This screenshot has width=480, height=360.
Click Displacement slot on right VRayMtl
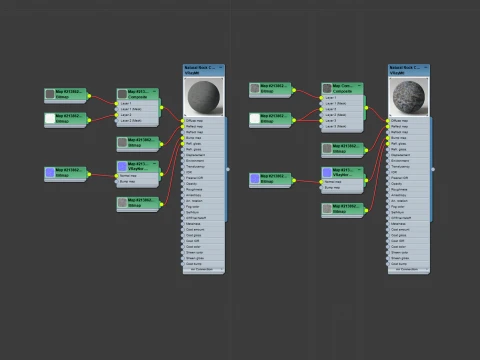pyautogui.click(x=409, y=155)
